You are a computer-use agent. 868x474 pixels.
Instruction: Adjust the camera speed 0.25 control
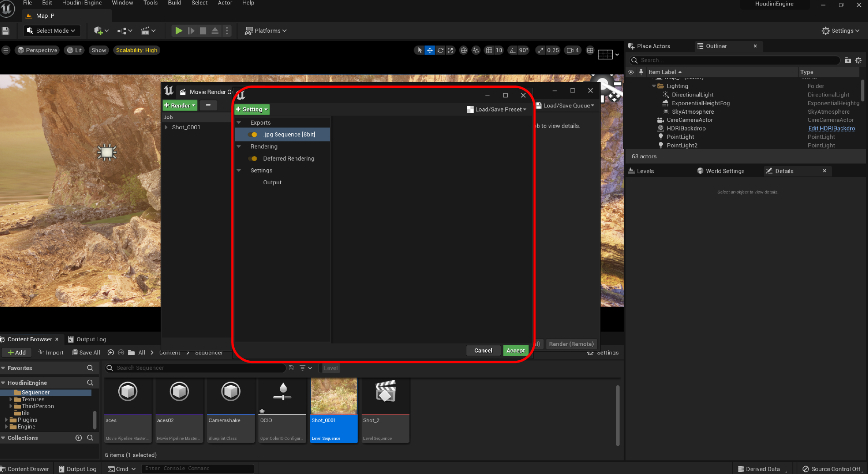(x=548, y=50)
